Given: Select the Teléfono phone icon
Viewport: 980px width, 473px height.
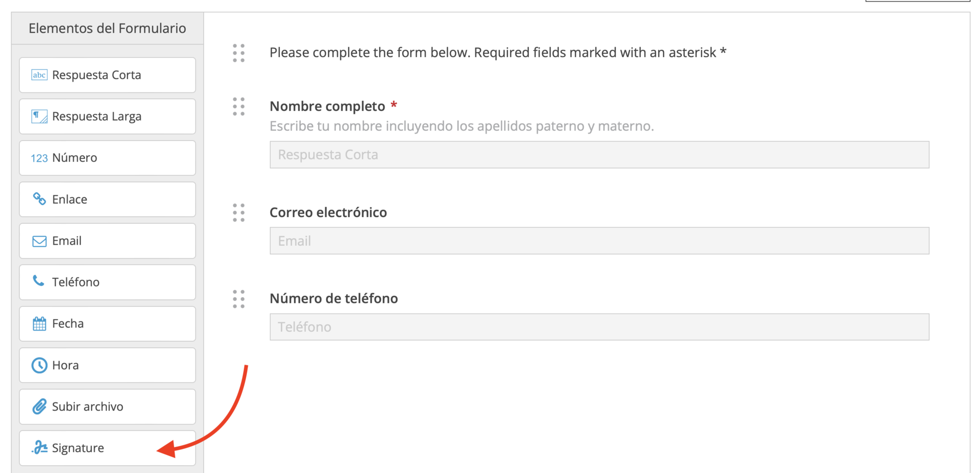Looking at the screenshot, I should (x=39, y=281).
